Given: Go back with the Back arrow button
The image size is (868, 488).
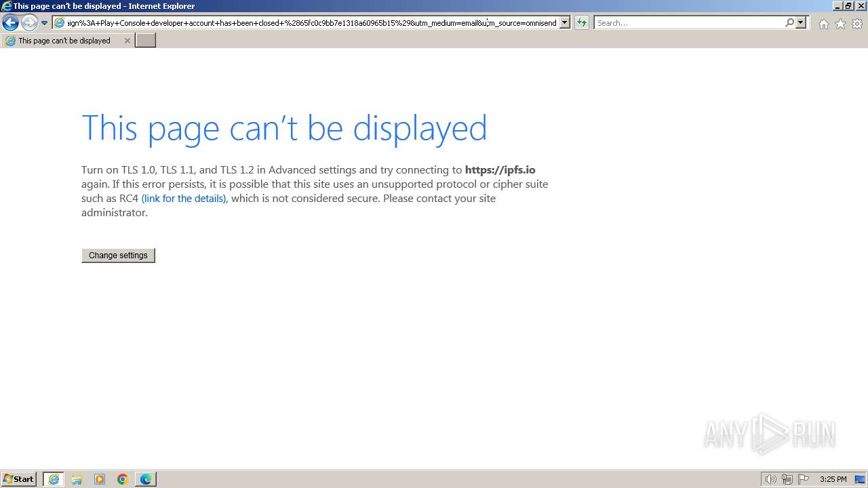Looking at the screenshot, I should coord(10,23).
